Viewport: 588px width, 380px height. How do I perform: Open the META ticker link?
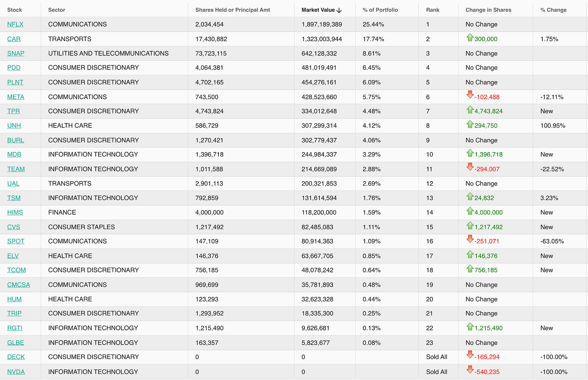pyautogui.click(x=16, y=97)
